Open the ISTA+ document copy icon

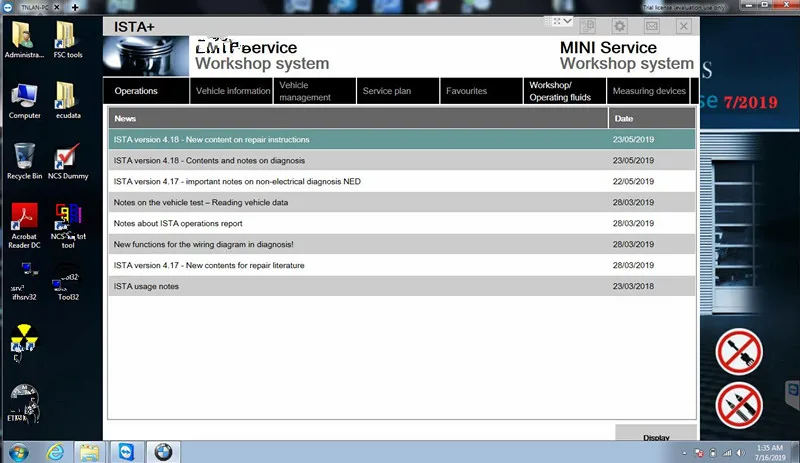(587, 26)
